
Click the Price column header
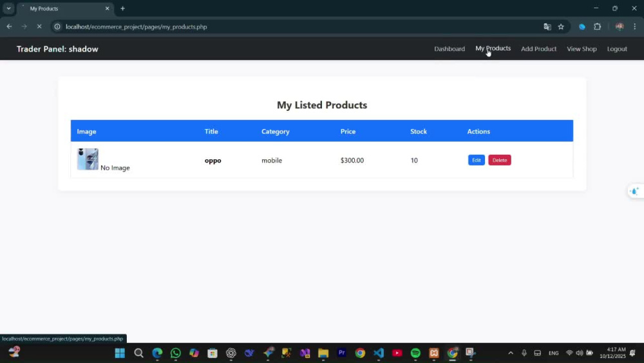[348, 132]
